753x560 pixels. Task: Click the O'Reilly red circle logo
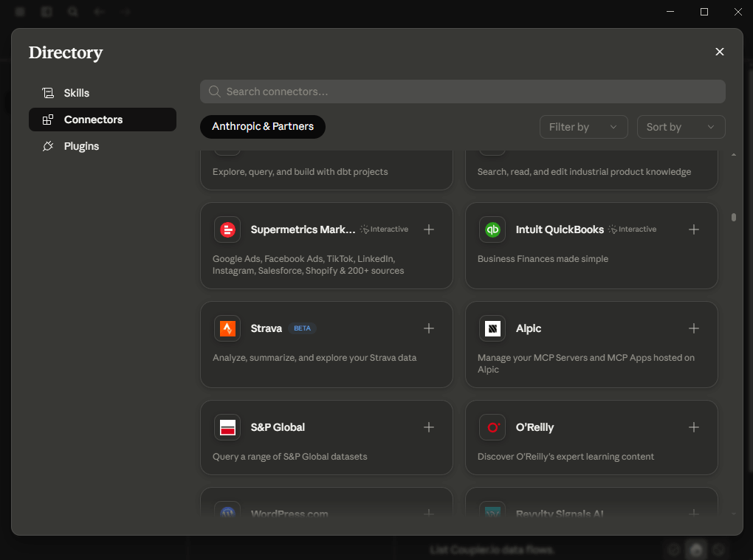pos(492,427)
